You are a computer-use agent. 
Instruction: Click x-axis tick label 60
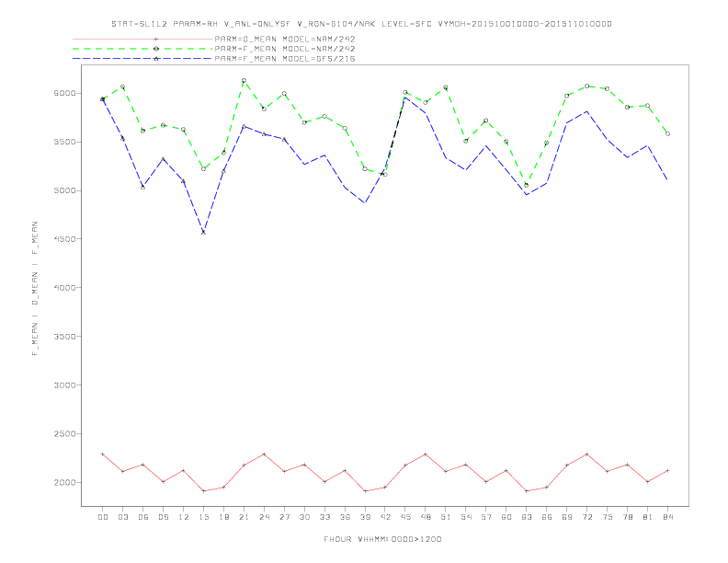(506, 517)
